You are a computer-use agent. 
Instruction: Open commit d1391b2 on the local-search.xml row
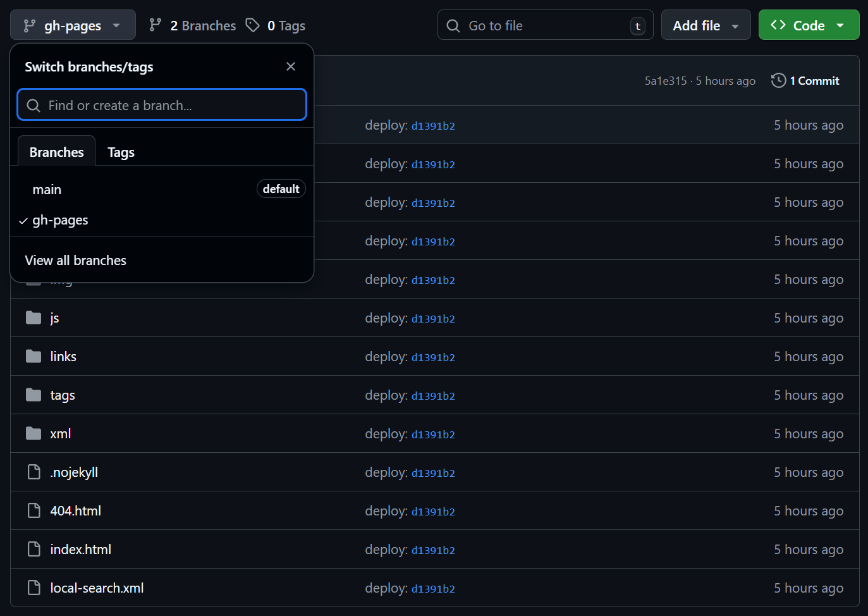click(x=433, y=589)
